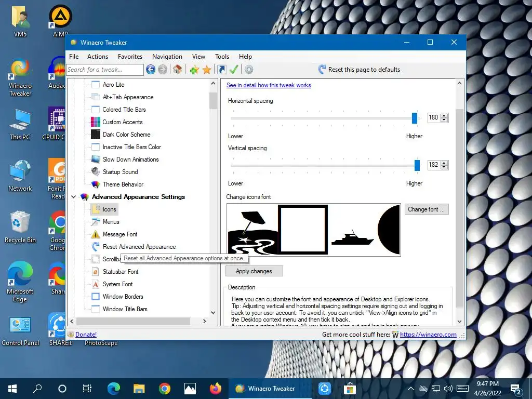Open the Window Borders tweak
Viewport: 532px width, 399px height.
tap(123, 297)
